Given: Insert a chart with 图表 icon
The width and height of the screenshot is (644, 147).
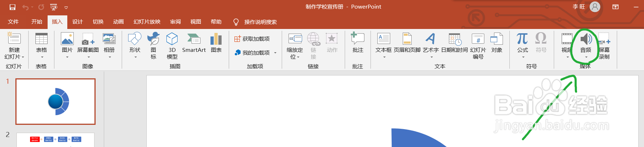Looking at the screenshot, I should click(x=216, y=43).
